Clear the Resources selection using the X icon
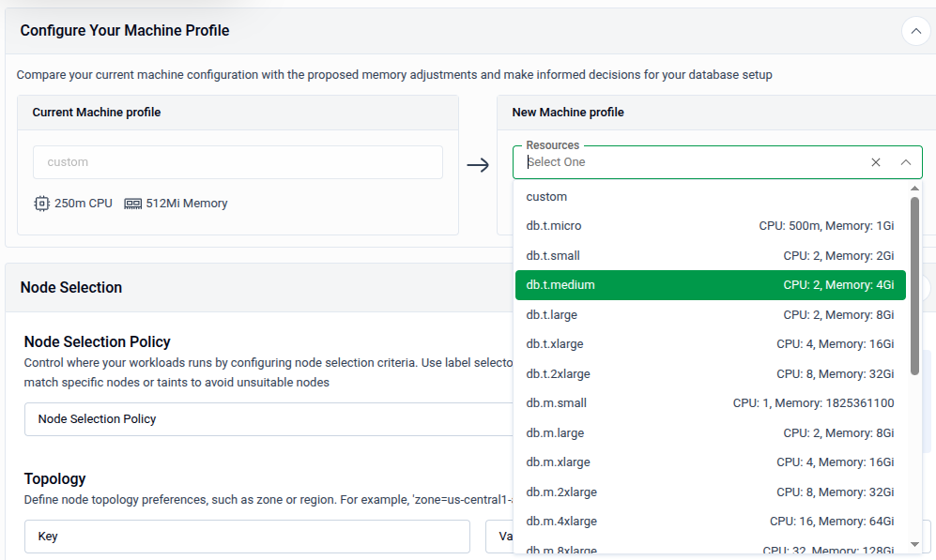This screenshot has width=936, height=560. pyautogui.click(x=875, y=161)
